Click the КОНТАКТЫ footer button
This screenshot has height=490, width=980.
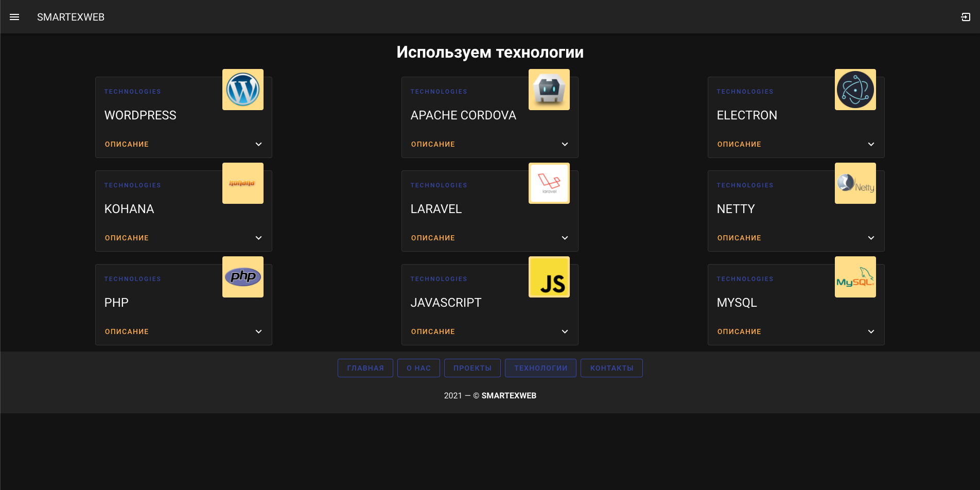coord(611,367)
